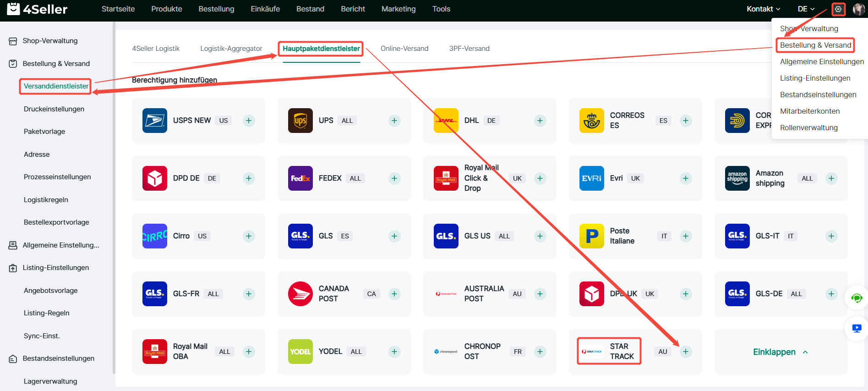This screenshot has height=391, width=868.
Task: Add FEDEX carrier with plus icon
Action: tap(394, 178)
